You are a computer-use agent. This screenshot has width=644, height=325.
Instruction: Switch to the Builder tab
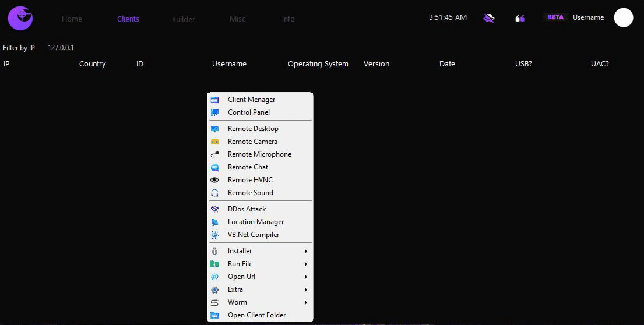(184, 19)
